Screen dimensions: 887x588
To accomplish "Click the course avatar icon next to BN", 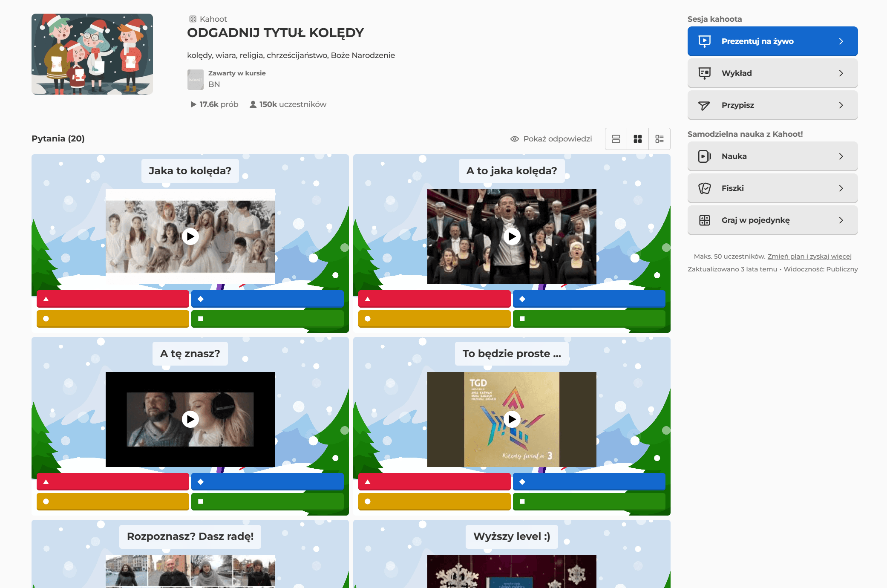I will (x=196, y=80).
